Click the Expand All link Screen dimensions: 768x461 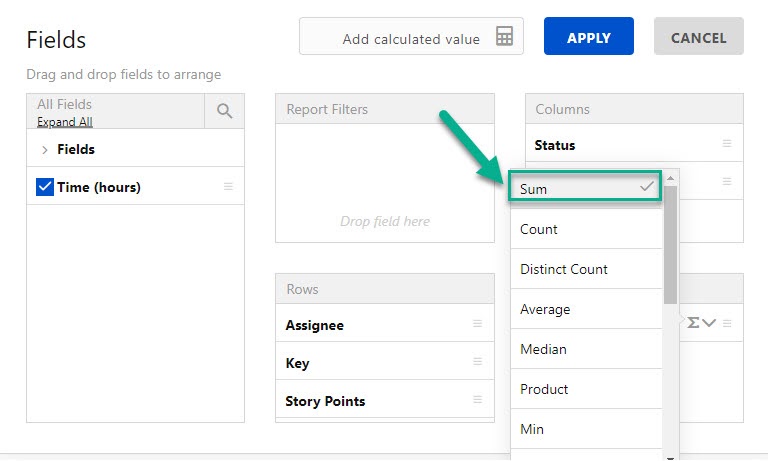tap(64, 122)
